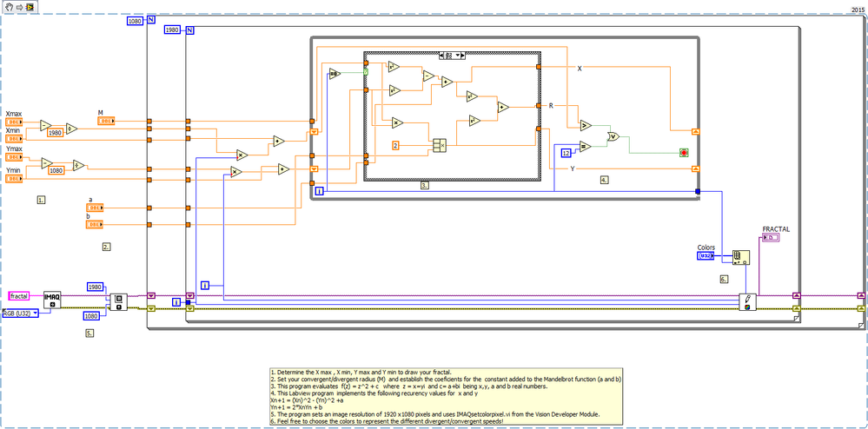Open the RGB (U32) image type enum

click(21, 313)
